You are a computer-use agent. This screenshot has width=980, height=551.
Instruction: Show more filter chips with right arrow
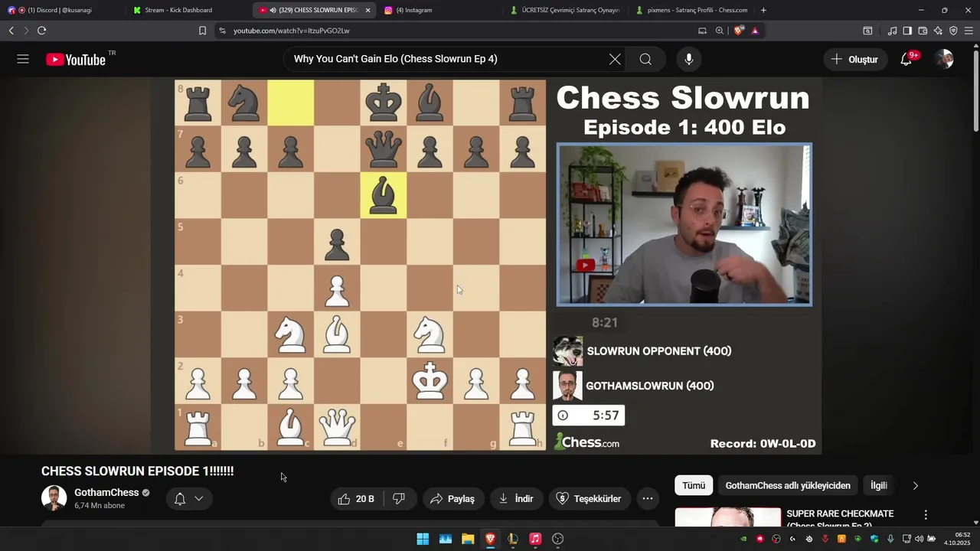point(915,485)
